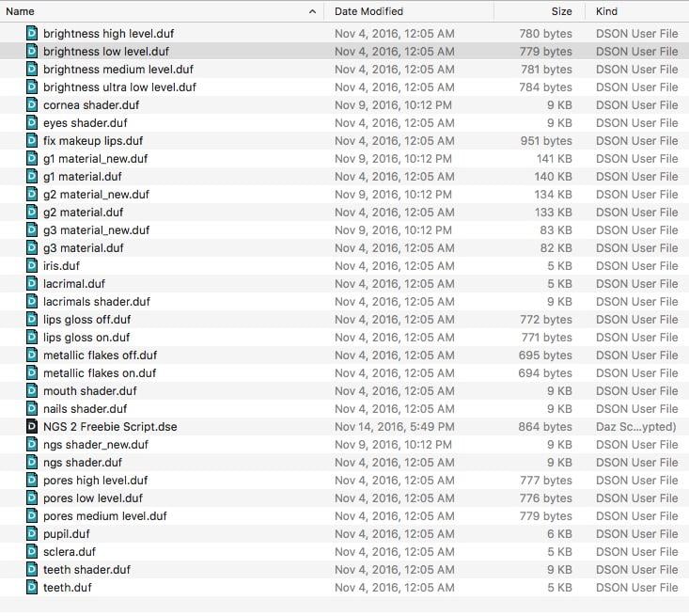Image resolution: width=689 pixels, height=616 pixels.
Task: Select pores medium level.duf file name
Action: [104, 516]
